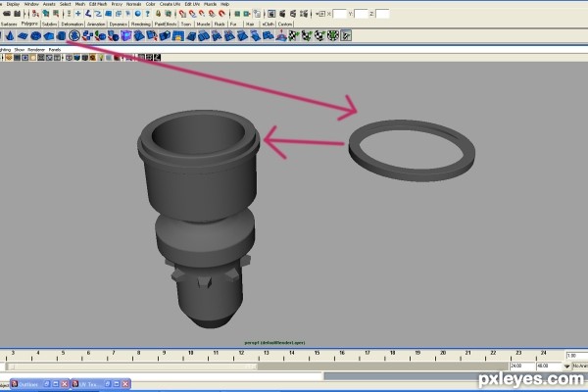The height and width of the screenshot is (392, 588).
Task: Switch to the nCloth shelf tab
Action: [268, 24]
